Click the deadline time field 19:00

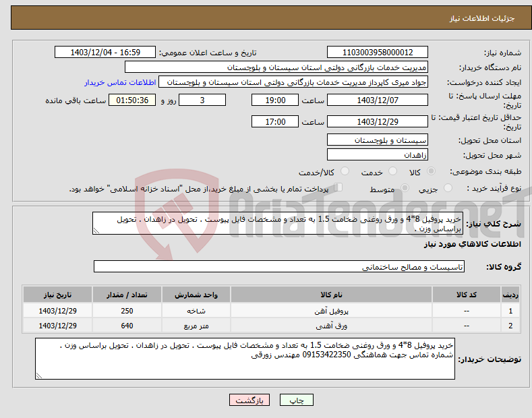coord(275,100)
